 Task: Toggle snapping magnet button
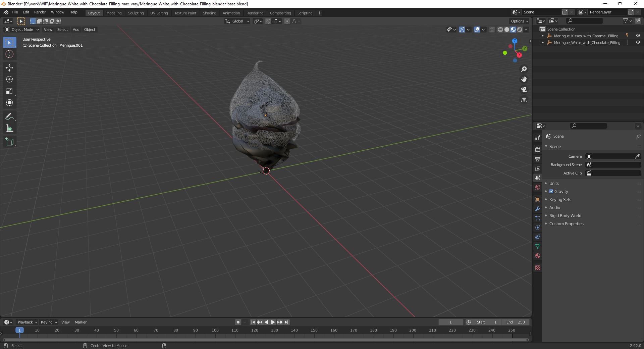(268, 21)
